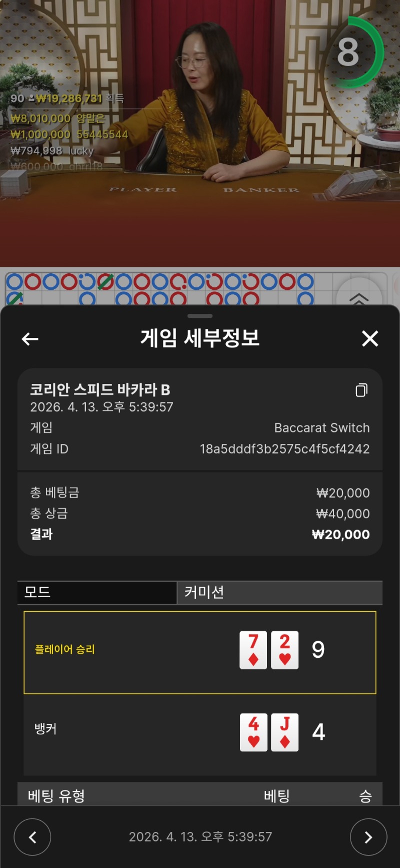Tap the player 2 of hearts card
The height and width of the screenshot is (868, 400).
[284, 650]
